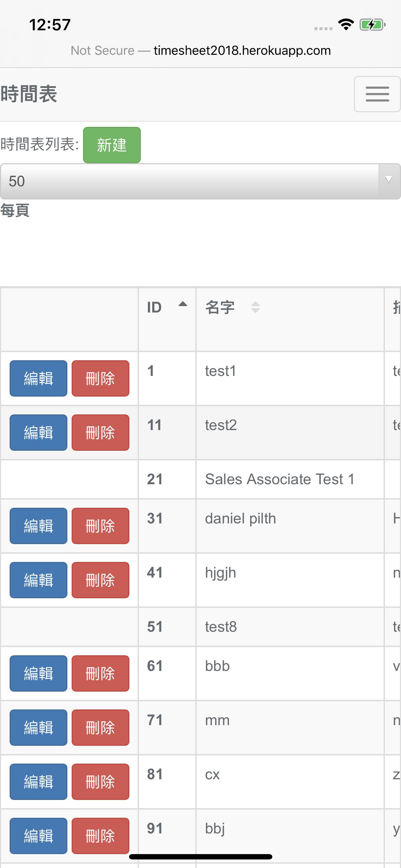Click the 時間表 brand title
The width and height of the screenshot is (401, 868).
29,94
